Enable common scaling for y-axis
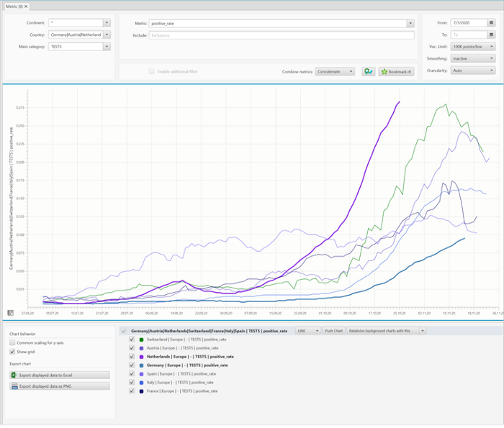Image resolution: width=504 pixels, height=428 pixels. [12, 343]
